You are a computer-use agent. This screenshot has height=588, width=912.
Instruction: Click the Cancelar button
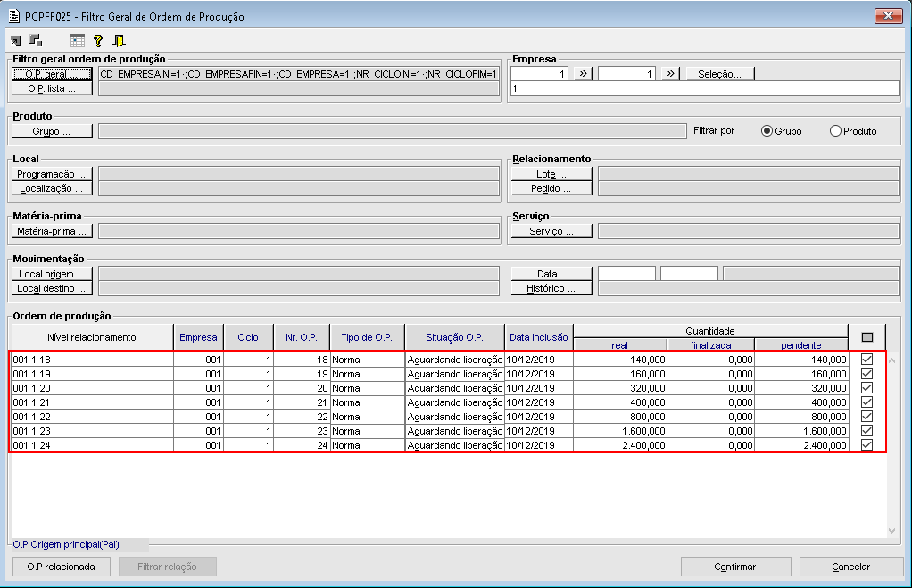(851, 567)
